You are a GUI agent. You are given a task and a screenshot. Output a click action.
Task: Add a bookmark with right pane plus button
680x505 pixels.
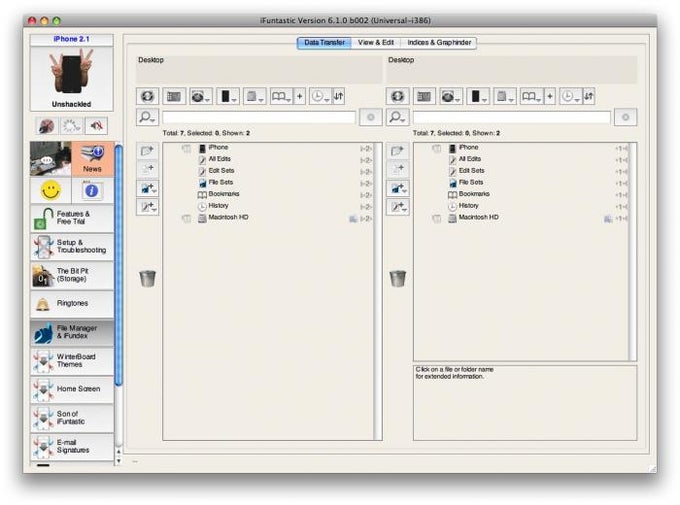550,96
